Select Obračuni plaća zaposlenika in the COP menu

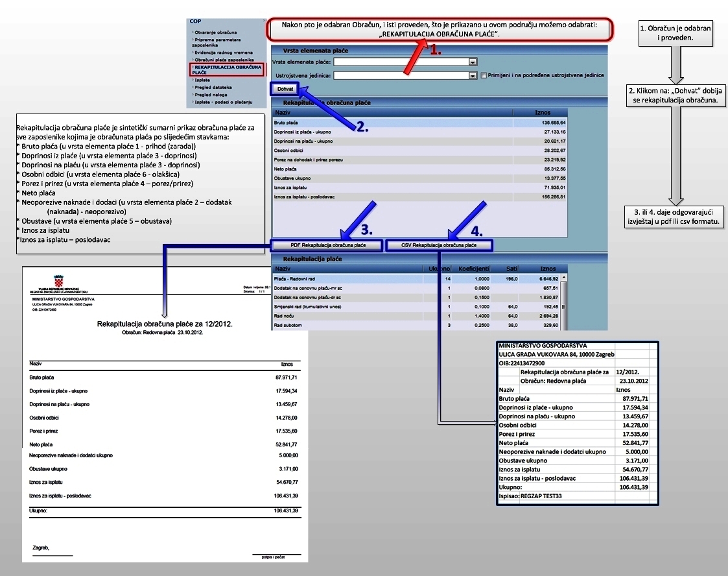[223, 60]
